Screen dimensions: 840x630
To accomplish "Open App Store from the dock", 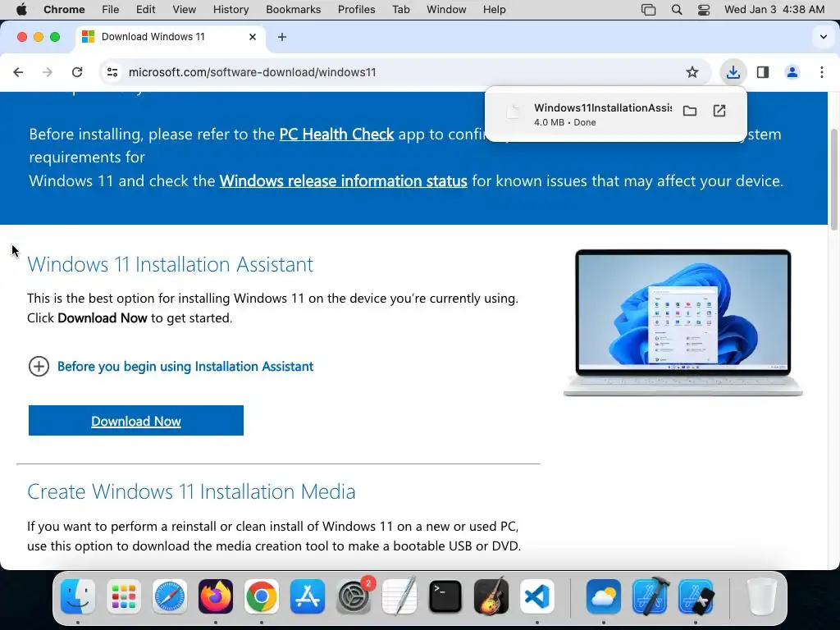I will 308,596.
